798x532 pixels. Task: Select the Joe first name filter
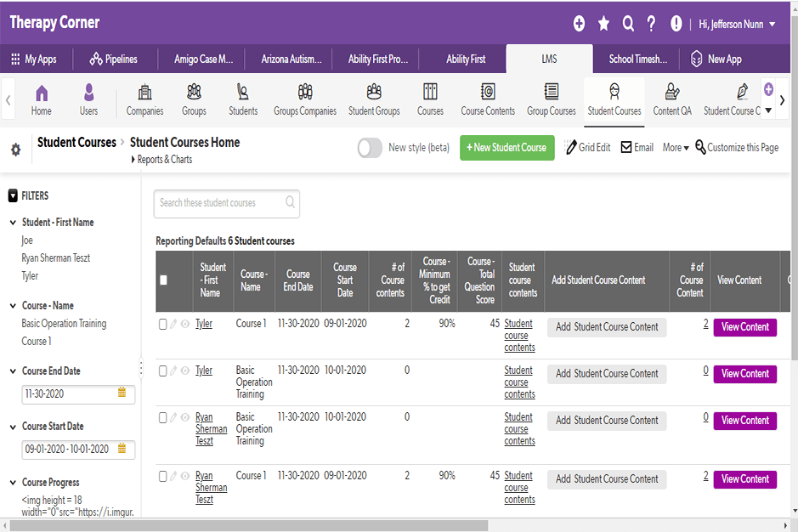point(27,241)
